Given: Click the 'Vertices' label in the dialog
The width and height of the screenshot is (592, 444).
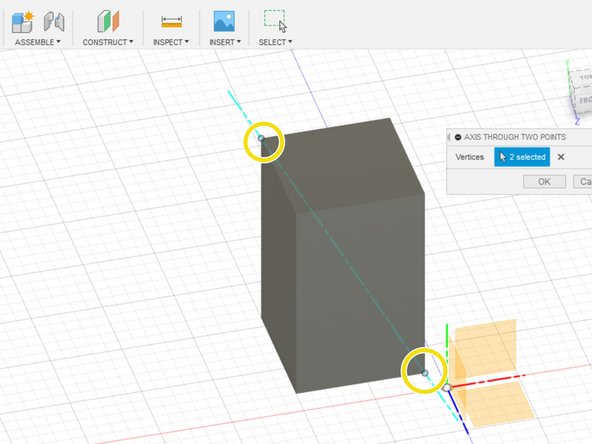Looking at the screenshot, I should [469, 157].
